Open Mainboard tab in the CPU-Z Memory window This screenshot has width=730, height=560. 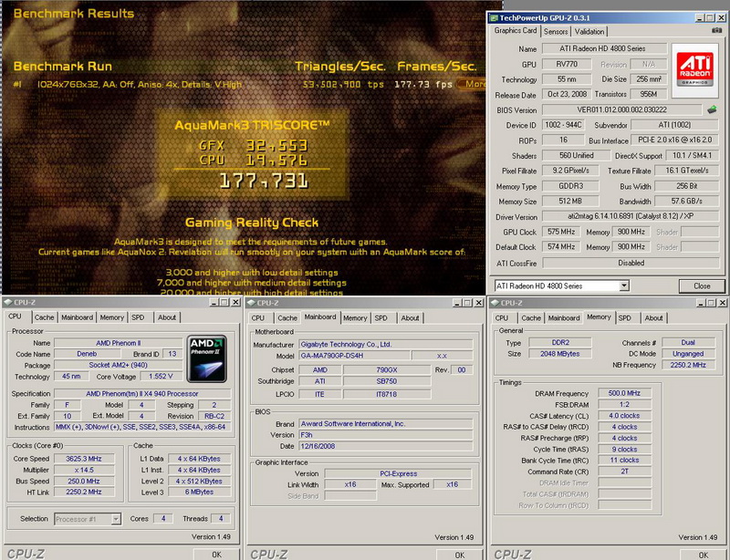click(564, 318)
